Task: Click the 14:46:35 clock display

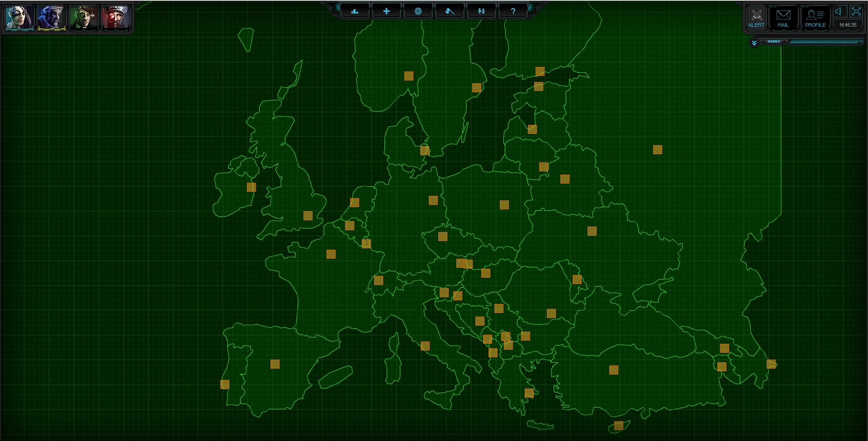Action: [848, 25]
